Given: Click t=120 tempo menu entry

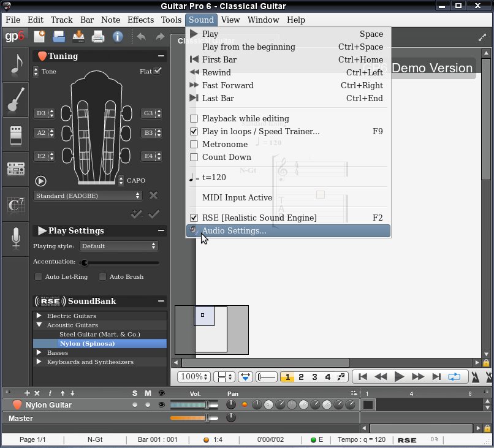Looking at the screenshot, I should tap(288, 177).
